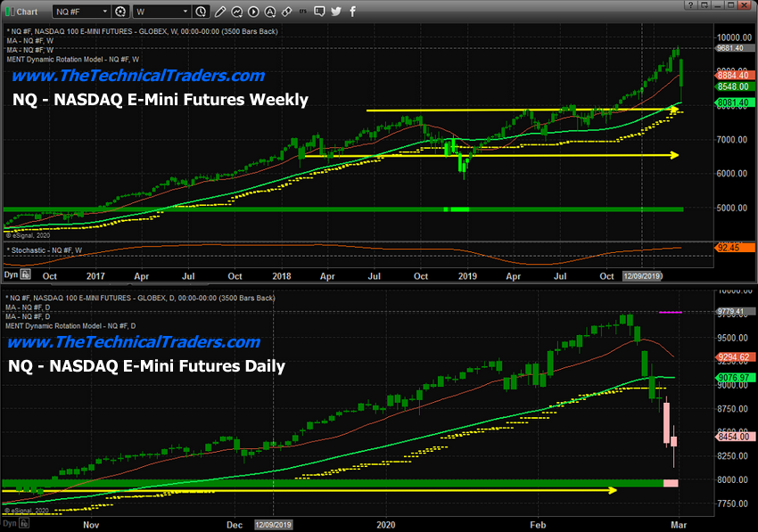Click the 12/09/2019 date marker on weekly axis
The width and height of the screenshot is (758, 532).
(642, 277)
